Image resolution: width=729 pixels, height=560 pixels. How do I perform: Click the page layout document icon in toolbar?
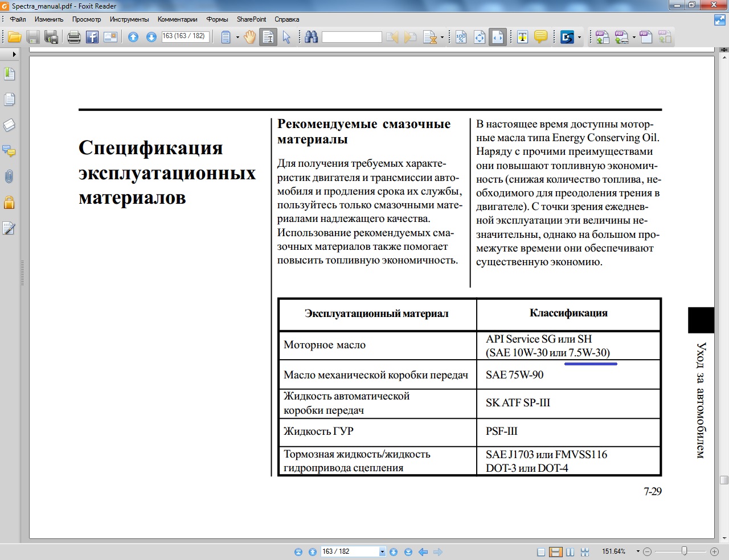pyautogui.click(x=226, y=38)
